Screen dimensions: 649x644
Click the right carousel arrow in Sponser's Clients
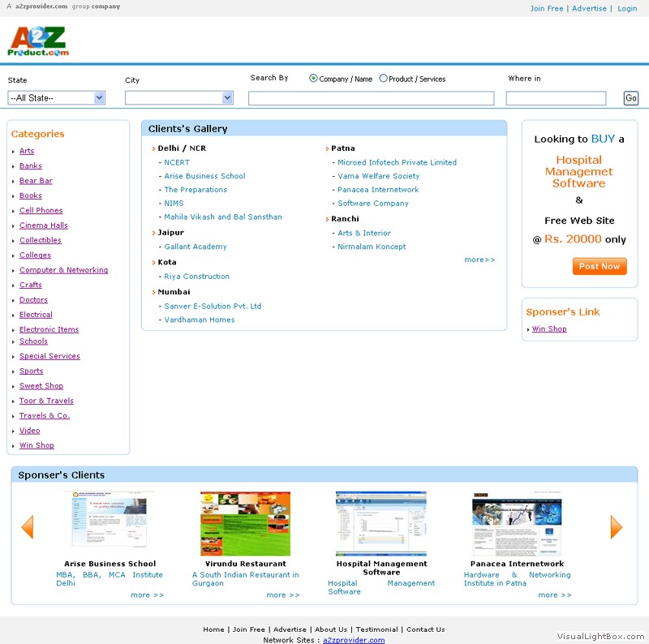coord(617,527)
